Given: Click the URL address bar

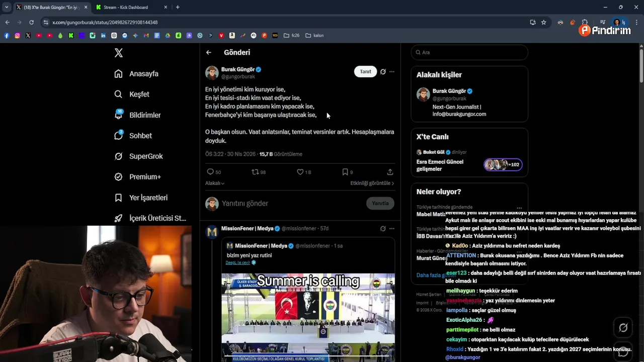Looking at the screenshot, I should [287, 22].
